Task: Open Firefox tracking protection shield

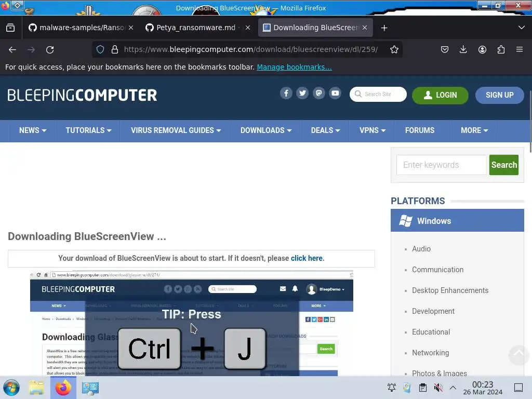Action: [100, 49]
